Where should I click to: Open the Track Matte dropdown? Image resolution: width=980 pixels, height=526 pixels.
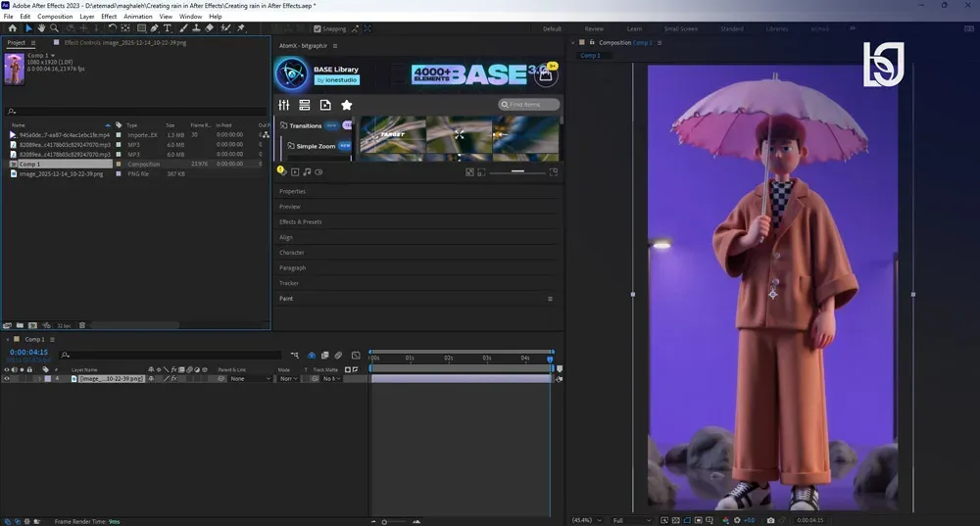point(331,378)
